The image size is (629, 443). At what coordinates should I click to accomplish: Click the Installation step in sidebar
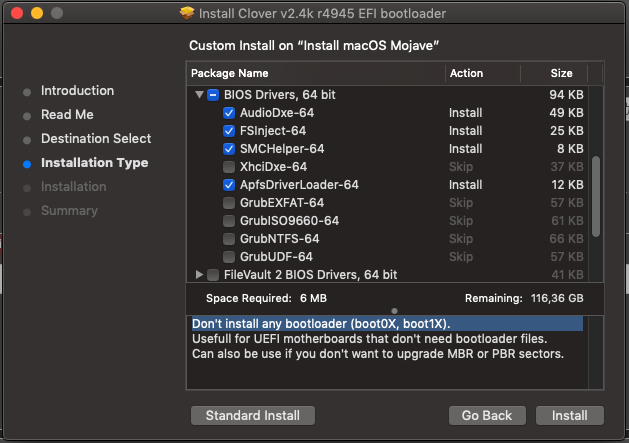(74, 187)
